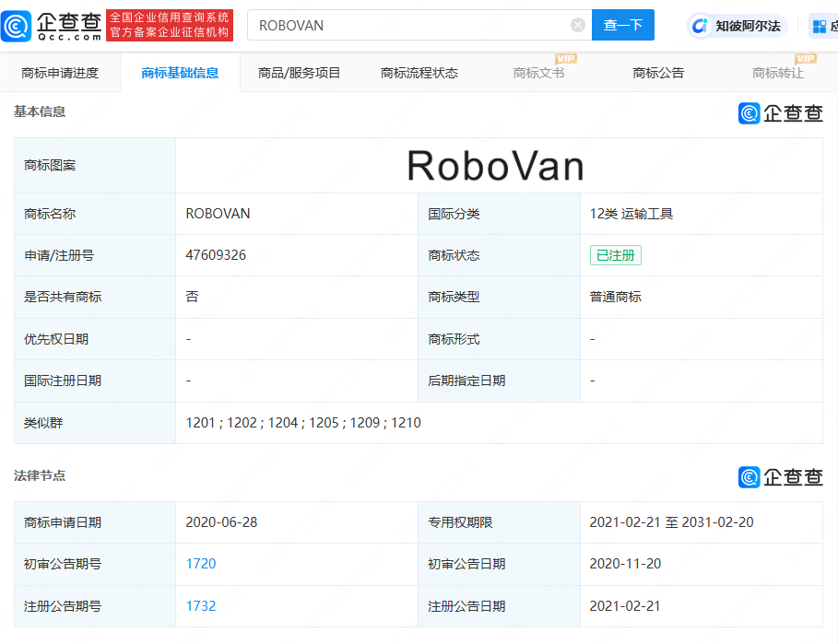
Task: Open the 知彼阿尔法 icon link
Action: (x=702, y=26)
